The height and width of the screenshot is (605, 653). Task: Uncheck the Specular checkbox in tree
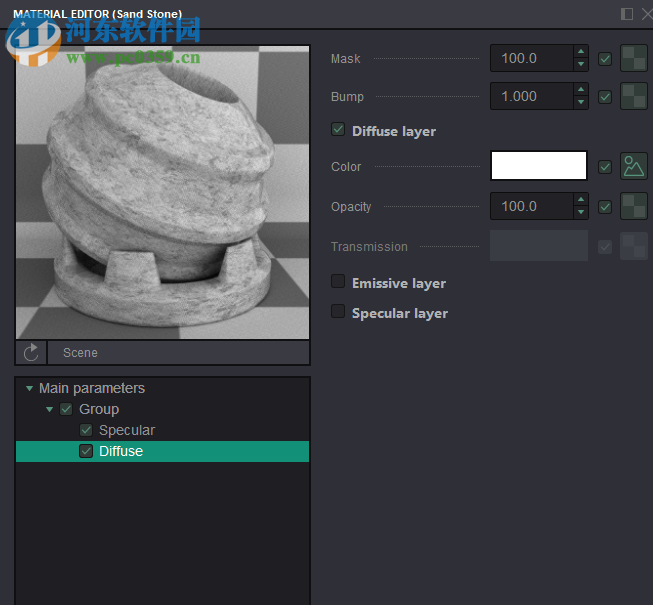pos(86,430)
